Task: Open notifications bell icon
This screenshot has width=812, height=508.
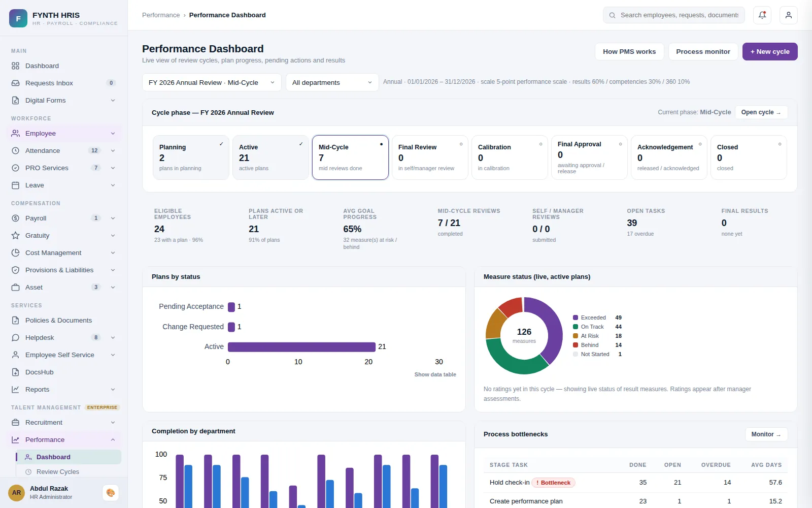Action: [x=762, y=15]
